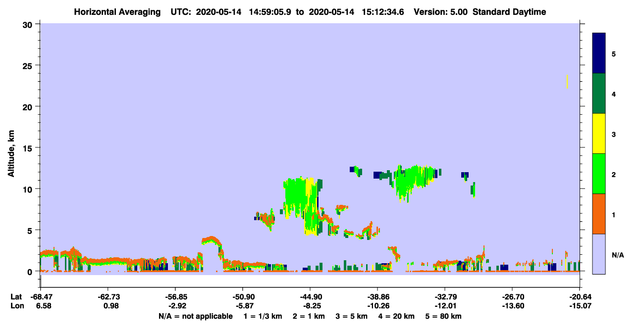This screenshot has width=644, height=330.
Task: Click the 20 km altitude tick label
Action: 29,106
